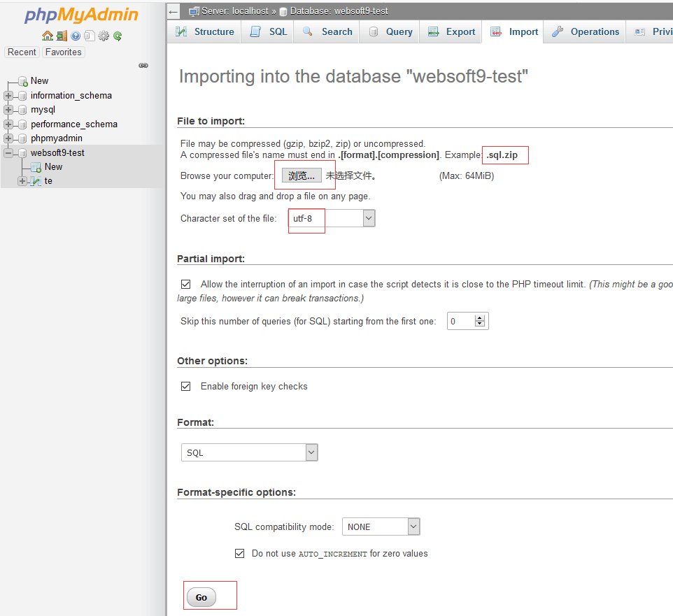The image size is (673, 616).
Task: Open SQL compatibility mode dropdown
Action: coord(381,527)
